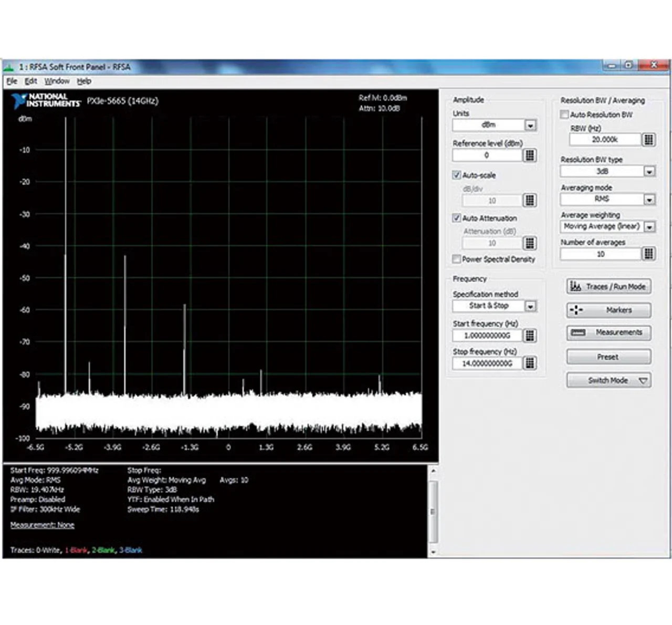
Task: Open the Averaging mode dropdown showing RMS
Action: 649,200
